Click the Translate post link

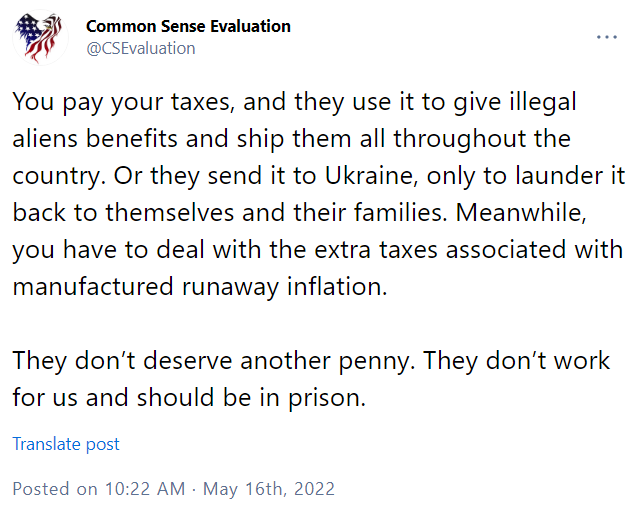pyautogui.click(x=66, y=444)
